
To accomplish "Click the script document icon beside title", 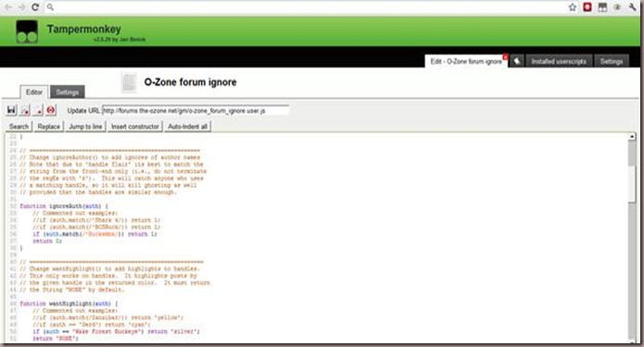I will coord(129,82).
